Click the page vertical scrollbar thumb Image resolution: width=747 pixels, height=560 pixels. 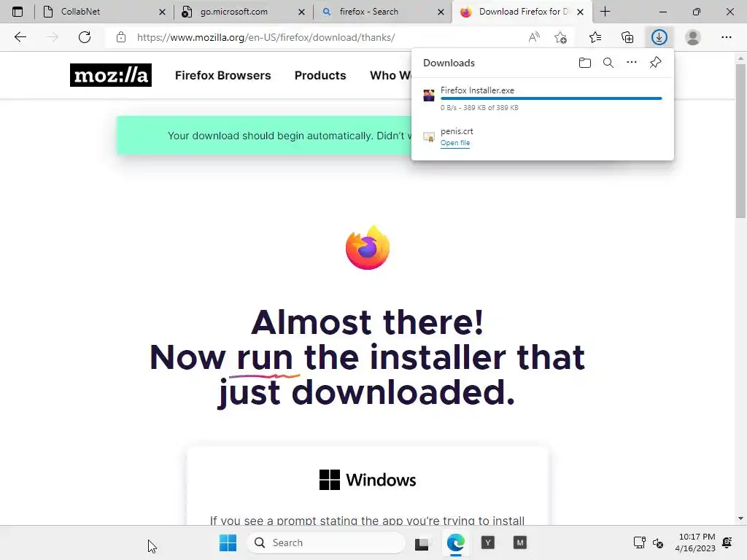pyautogui.click(x=740, y=141)
